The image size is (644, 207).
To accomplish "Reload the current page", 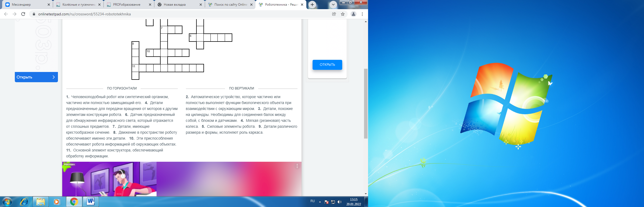I will [x=23, y=14].
